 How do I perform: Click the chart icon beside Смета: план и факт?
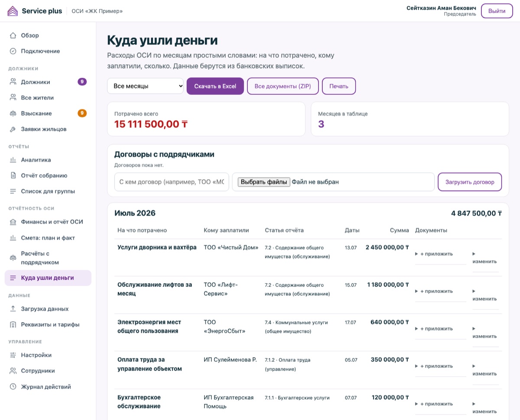pos(13,238)
